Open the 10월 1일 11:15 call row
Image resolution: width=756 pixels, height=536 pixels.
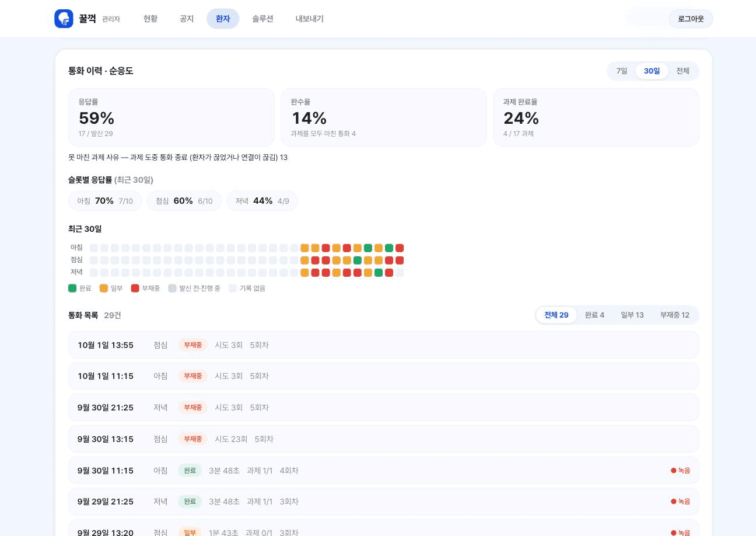click(x=384, y=376)
